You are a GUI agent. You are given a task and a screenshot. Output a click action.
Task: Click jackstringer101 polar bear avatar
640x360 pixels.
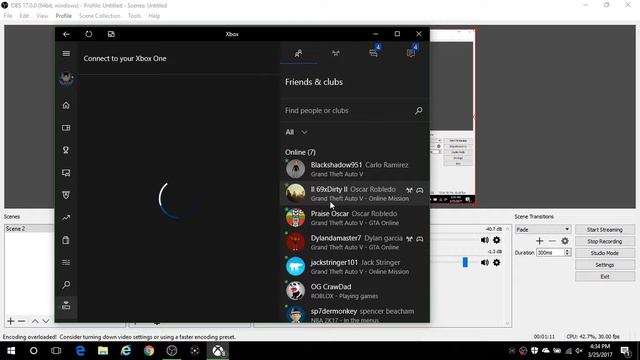[295, 267]
